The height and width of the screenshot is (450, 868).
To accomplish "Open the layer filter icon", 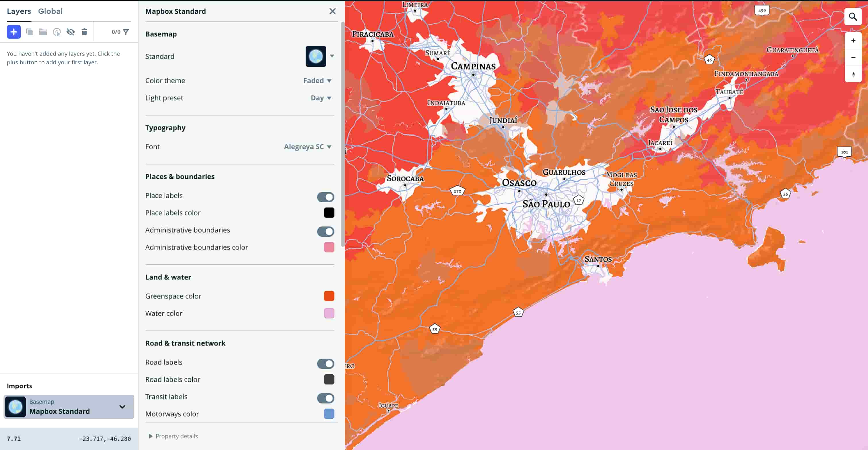I will (126, 32).
